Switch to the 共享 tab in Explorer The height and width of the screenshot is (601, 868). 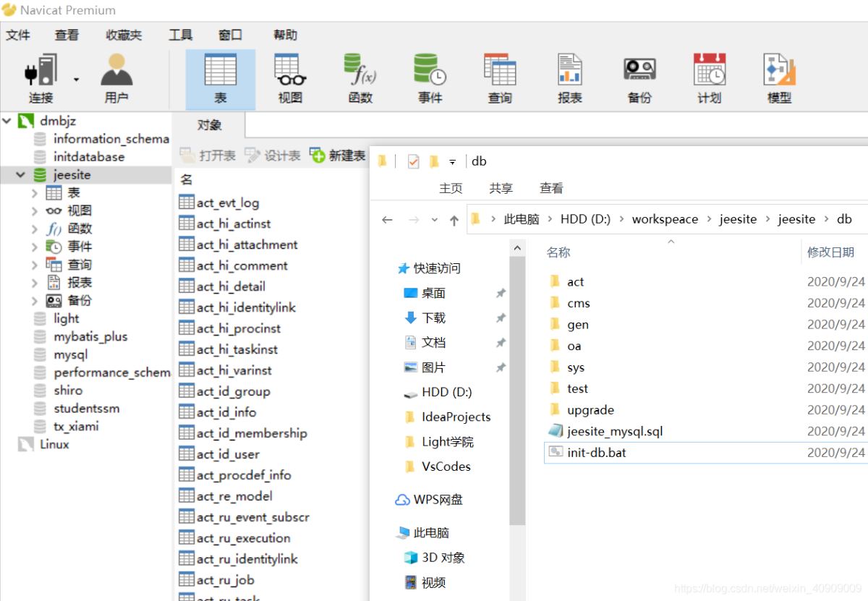501,188
